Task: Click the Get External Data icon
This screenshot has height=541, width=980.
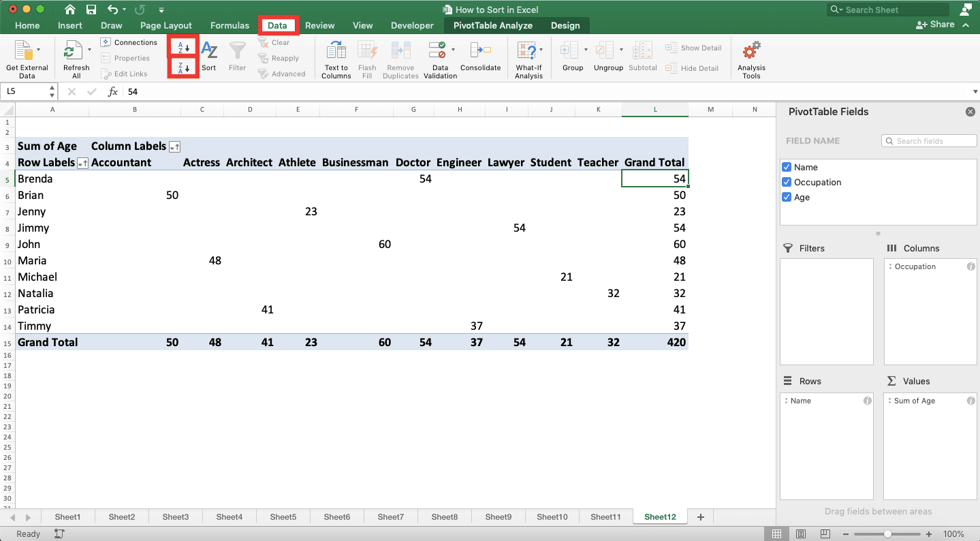Action: (x=24, y=50)
